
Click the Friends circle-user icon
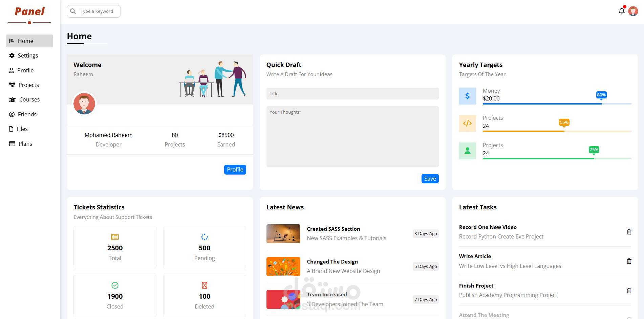tap(12, 114)
